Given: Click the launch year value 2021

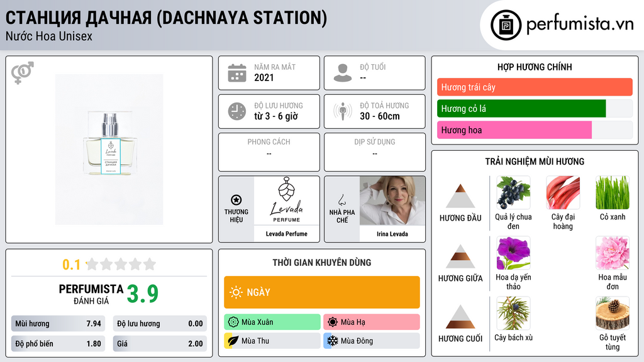Looking at the screenshot, I should click(x=264, y=77).
